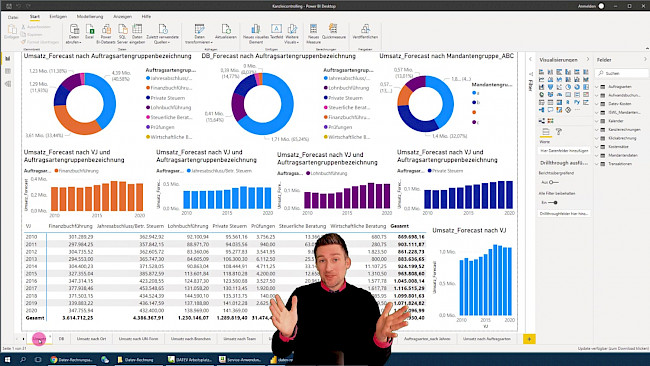Select the Python visual icon

577,102
